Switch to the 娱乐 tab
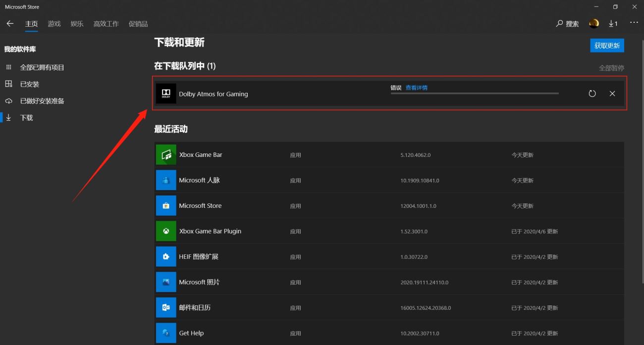This screenshot has width=644, height=345. [77, 24]
